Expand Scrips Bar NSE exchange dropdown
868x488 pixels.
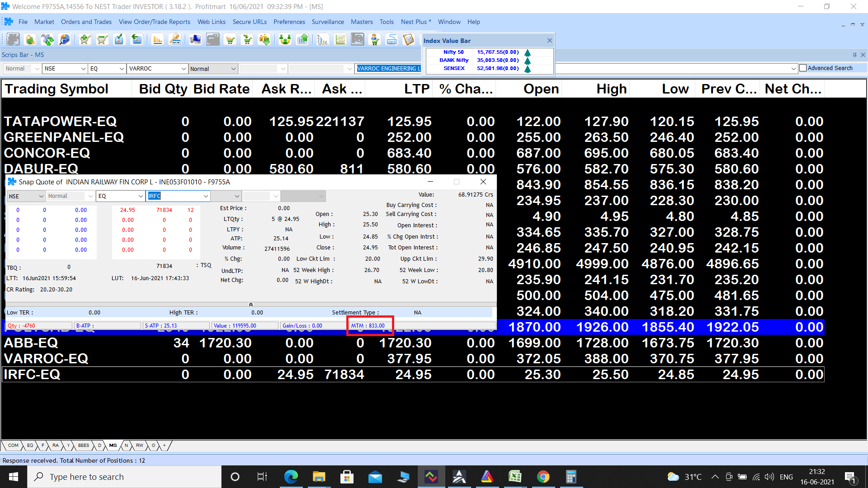pyautogui.click(x=83, y=69)
